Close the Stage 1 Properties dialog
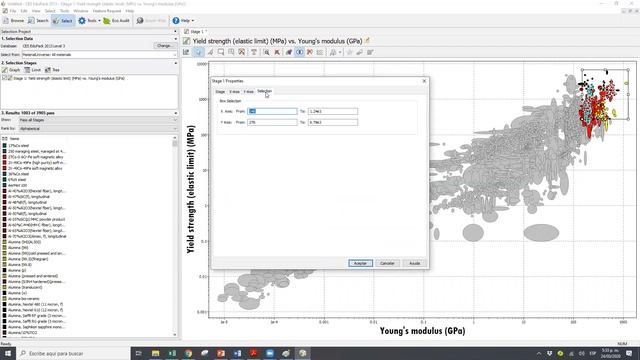This screenshot has width=640, height=360. 424,81
